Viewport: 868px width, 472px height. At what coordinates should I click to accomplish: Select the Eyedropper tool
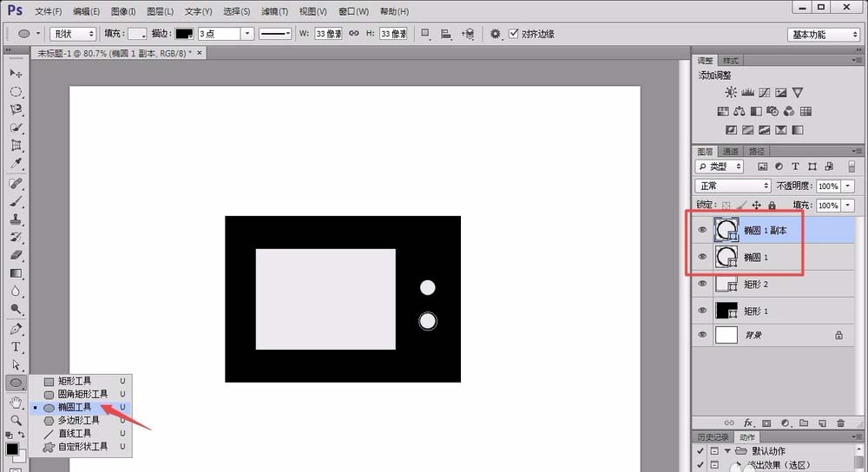[x=16, y=163]
